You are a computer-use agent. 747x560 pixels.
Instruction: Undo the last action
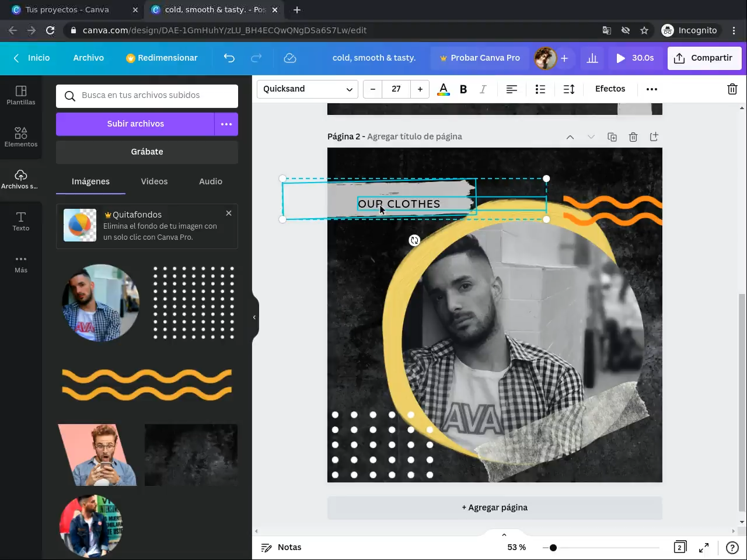point(229,58)
